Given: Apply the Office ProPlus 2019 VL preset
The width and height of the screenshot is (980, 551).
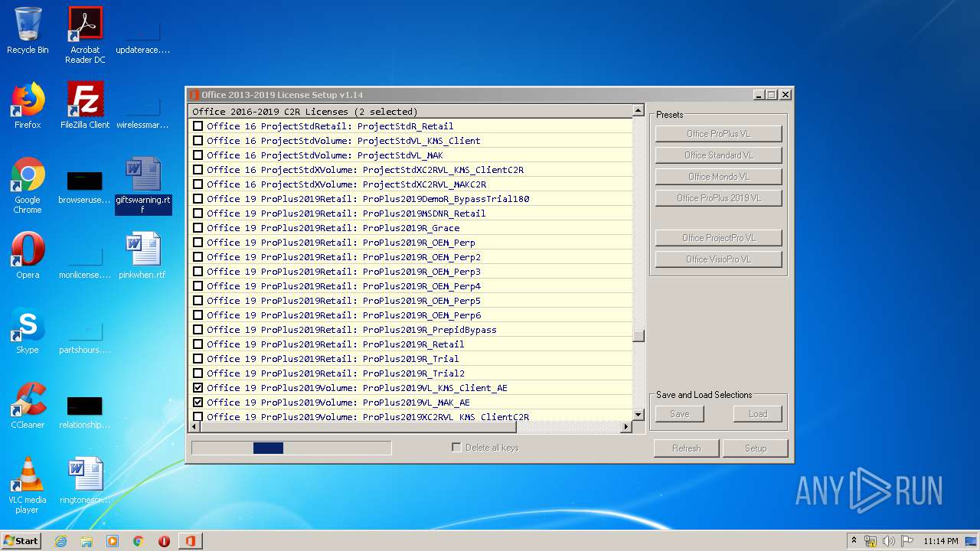Looking at the screenshot, I should [718, 198].
